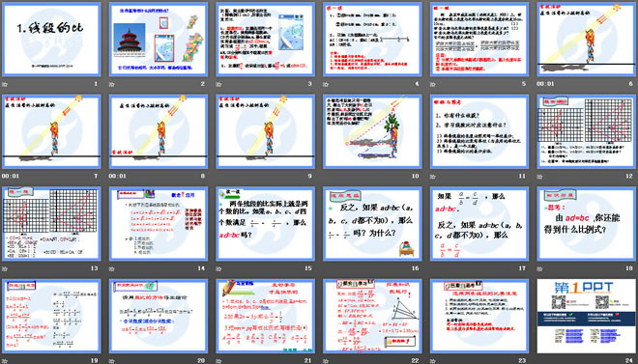Click the 00:01 timing under slide 7
This screenshot has width=638, height=364.
[x=10, y=177]
